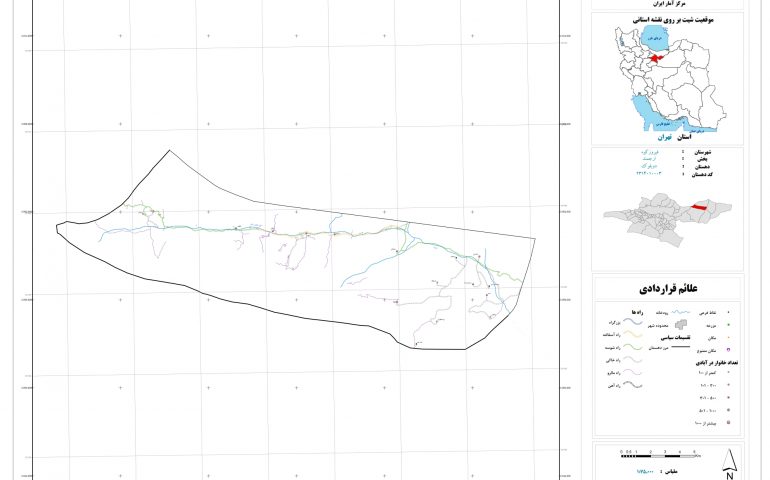Image resolution: width=770 pixels, height=480 pixels.
Task: Click the blue province name تهران
Action: click(x=665, y=136)
